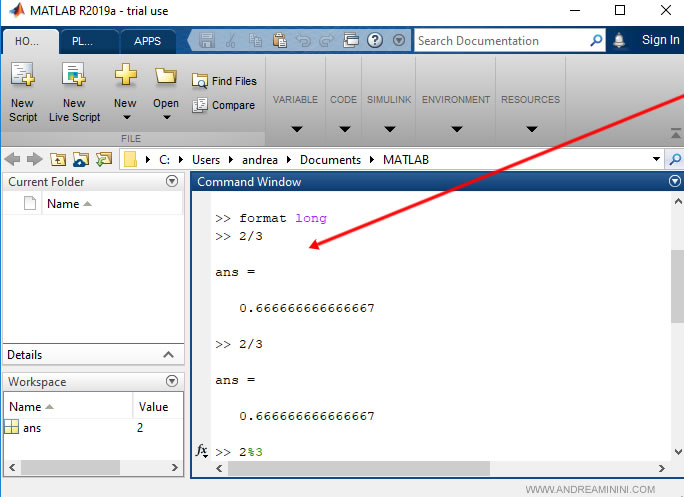The height and width of the screenshot is (497, 684).
Task: Switch to the APPS tab
Action: (147, 41)
